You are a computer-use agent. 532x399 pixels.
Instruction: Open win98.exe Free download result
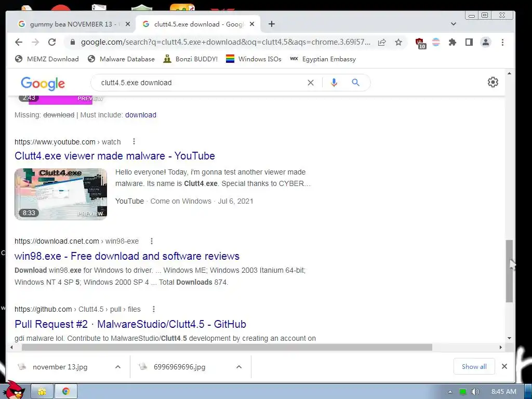click(x=127, y=256)
